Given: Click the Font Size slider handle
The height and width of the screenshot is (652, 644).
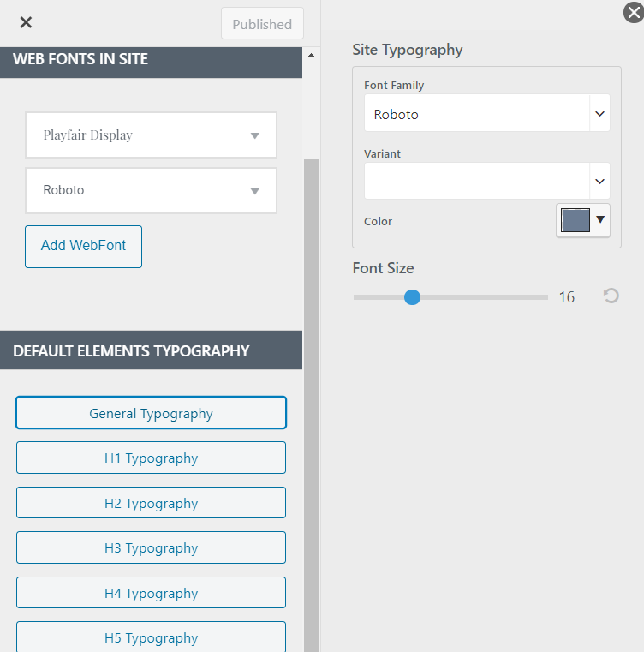Looking at the screenshot, I should (412, 297).
